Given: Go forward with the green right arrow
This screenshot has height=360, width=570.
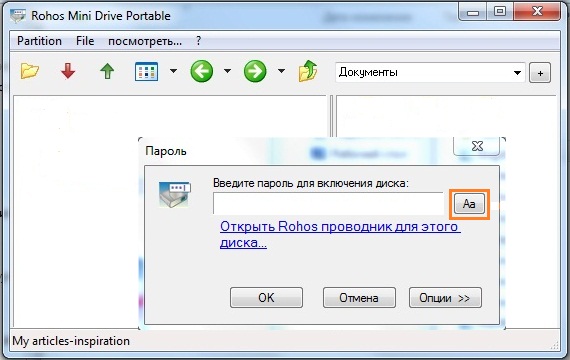Looking at the screenshot, I should (255, 71).
